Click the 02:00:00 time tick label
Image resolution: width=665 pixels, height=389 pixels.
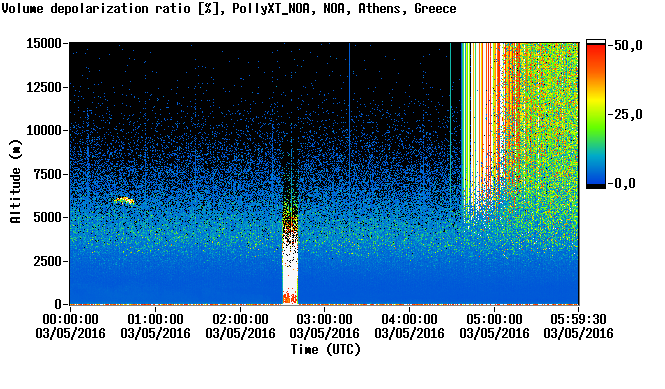click(240, 319)
